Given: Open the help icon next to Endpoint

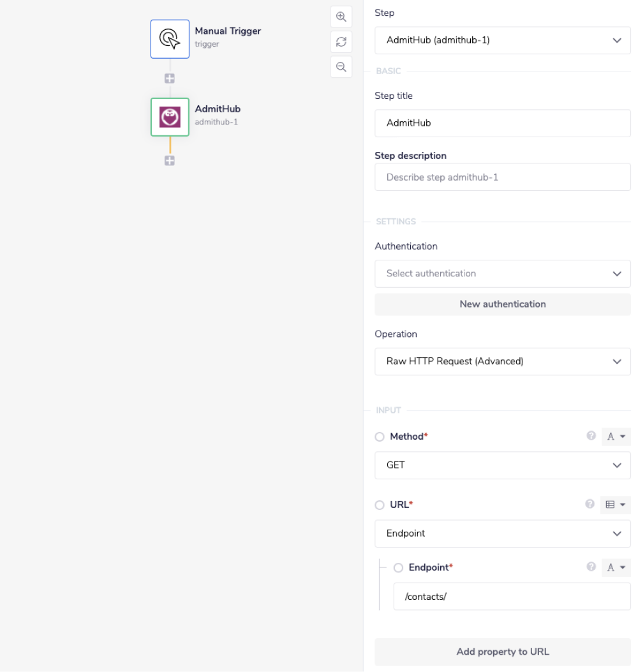Looking at the screenshot, I should pyautogui.click(x=591, y=567).
